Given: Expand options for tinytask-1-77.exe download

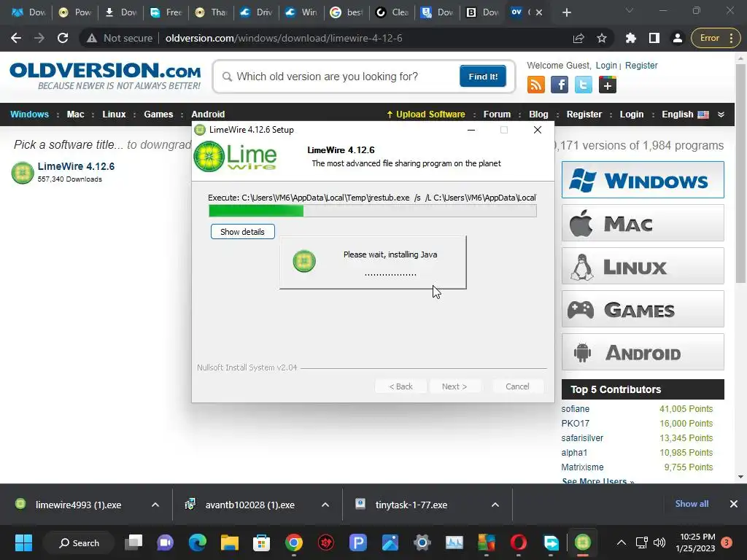Looking at the screenshot, I should (x=495, y=505).
